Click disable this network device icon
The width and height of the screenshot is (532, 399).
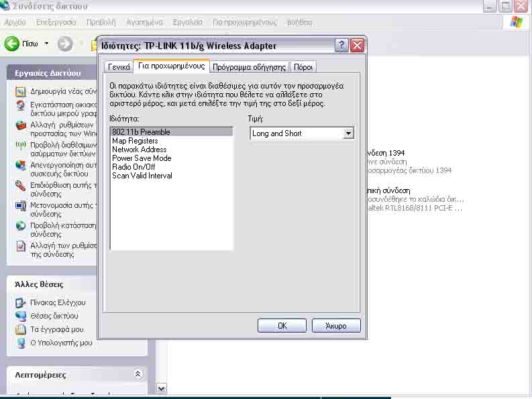pos(20,166)
